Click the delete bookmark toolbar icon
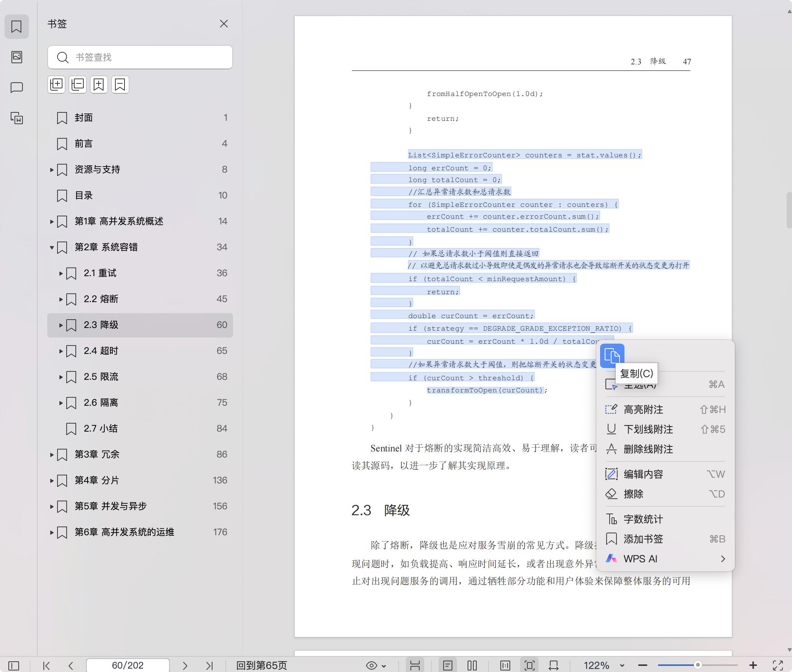This screenshot has height=672, width=792. click(x=120, y=85)
